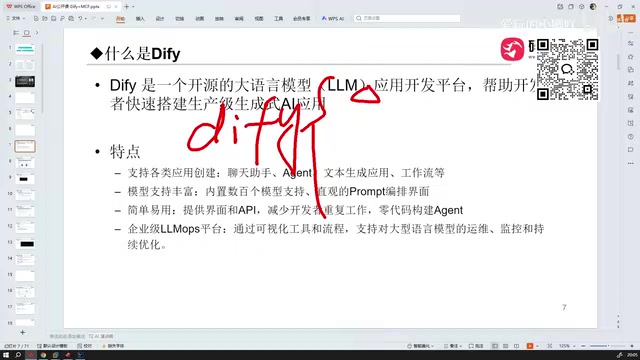This screenshot has height=360, width=640.
Task: Open the WPS Office home tab
Action: 21,7
